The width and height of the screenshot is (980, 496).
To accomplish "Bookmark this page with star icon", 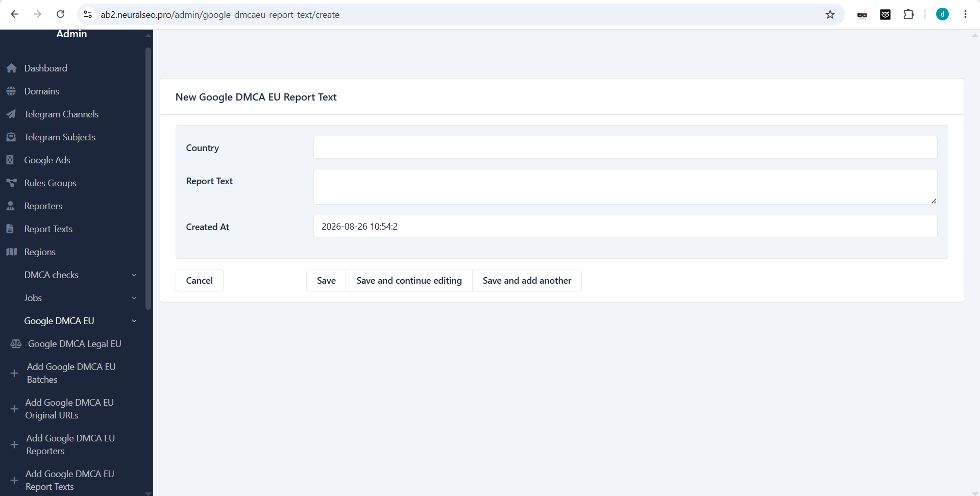I will pyautogui.click(x=830, y=14).
